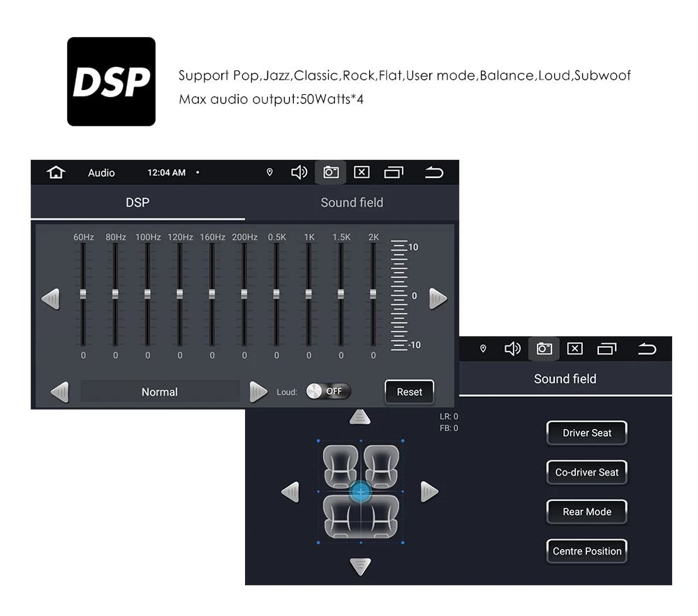Click the 1K equalizer slider
The image size is (698, 616).
pyautogui.click(x=309, y=294)
